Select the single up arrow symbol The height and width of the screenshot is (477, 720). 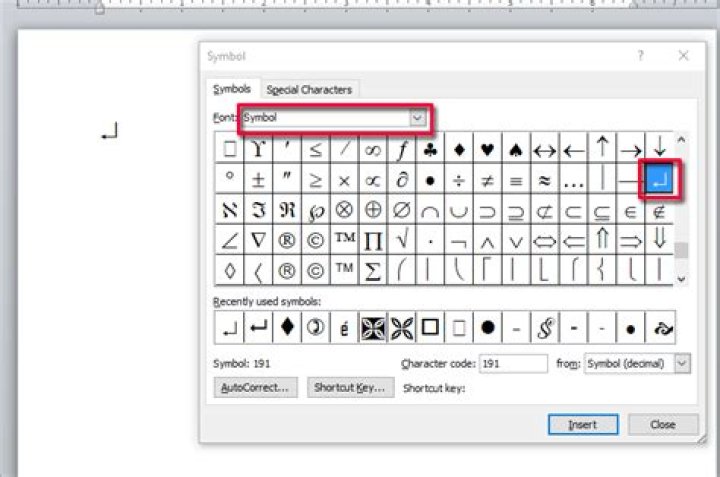[x=602, y=149]
